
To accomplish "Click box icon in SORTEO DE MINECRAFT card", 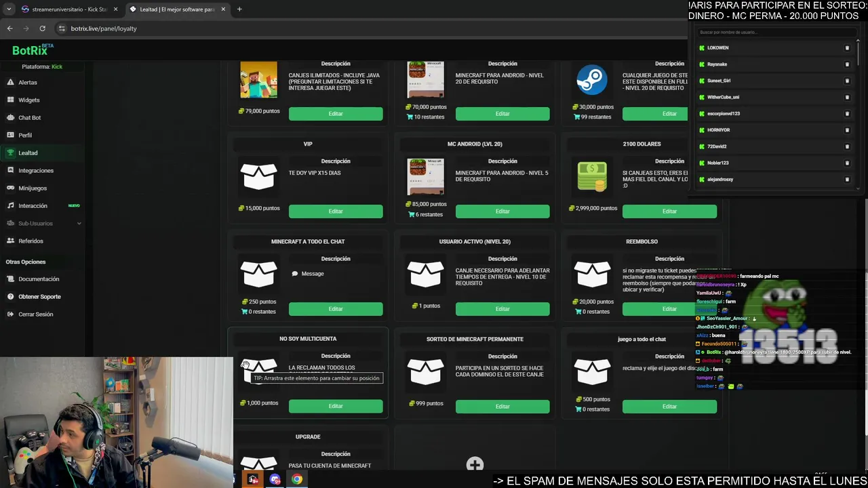I will [425, 371].
